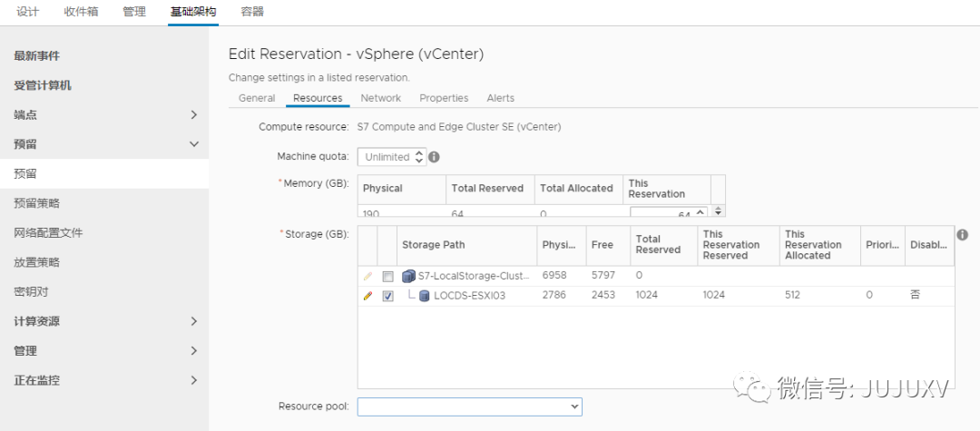Screen dimensions: 980x431
Task: Click the Machine quota stepper arrows
Action: click(x=418, y=157)
